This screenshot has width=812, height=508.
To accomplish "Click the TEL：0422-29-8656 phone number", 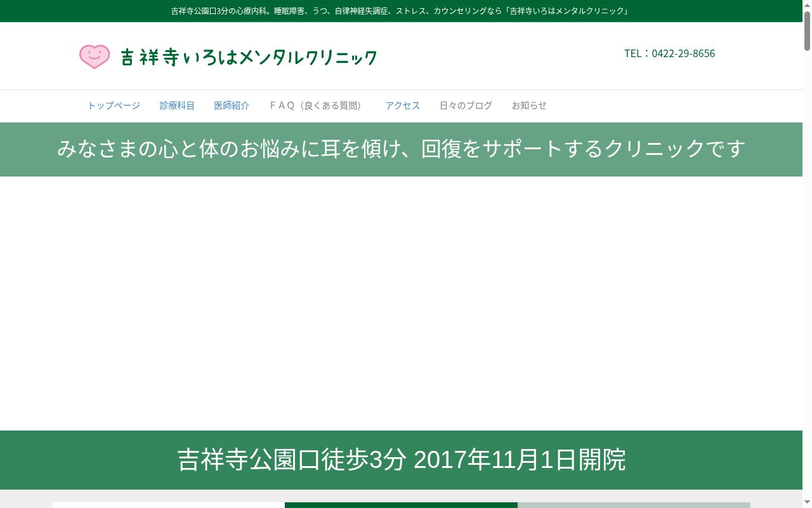I will click(669, 53).
